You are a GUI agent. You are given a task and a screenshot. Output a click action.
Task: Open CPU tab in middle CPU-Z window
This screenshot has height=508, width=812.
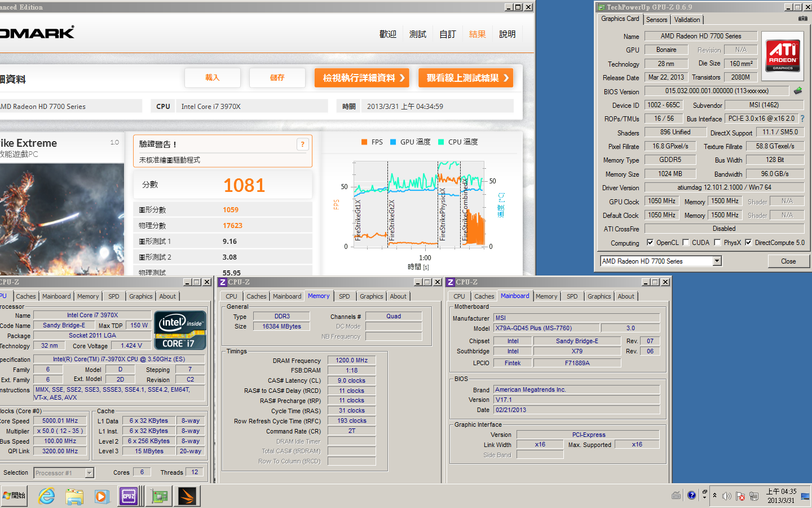click(x=232, y=296)
